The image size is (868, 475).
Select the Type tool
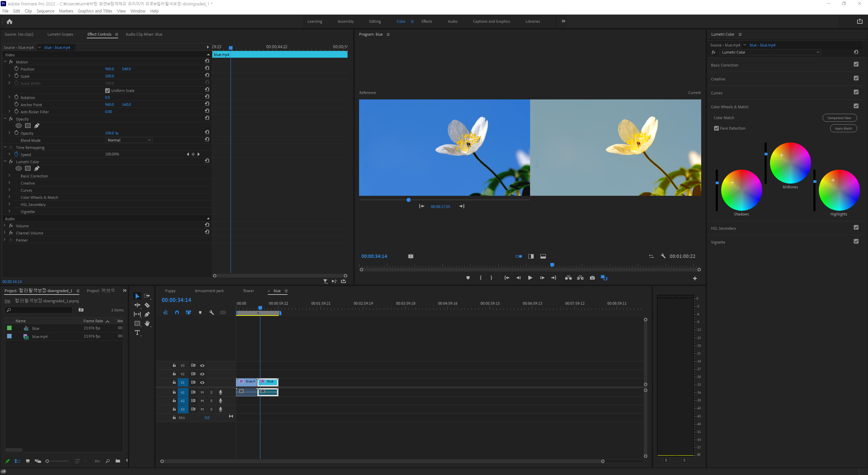137,332
